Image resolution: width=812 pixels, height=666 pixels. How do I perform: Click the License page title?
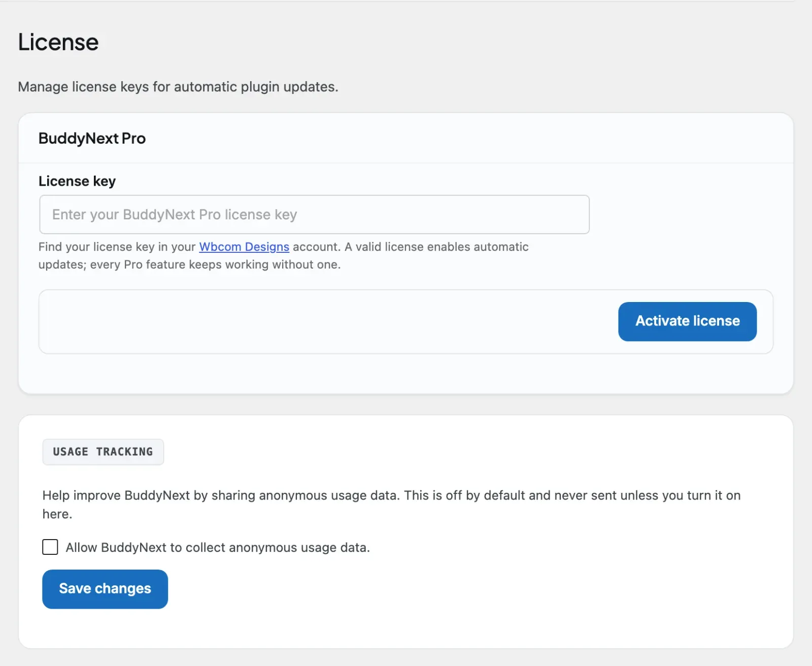[58, 42]
